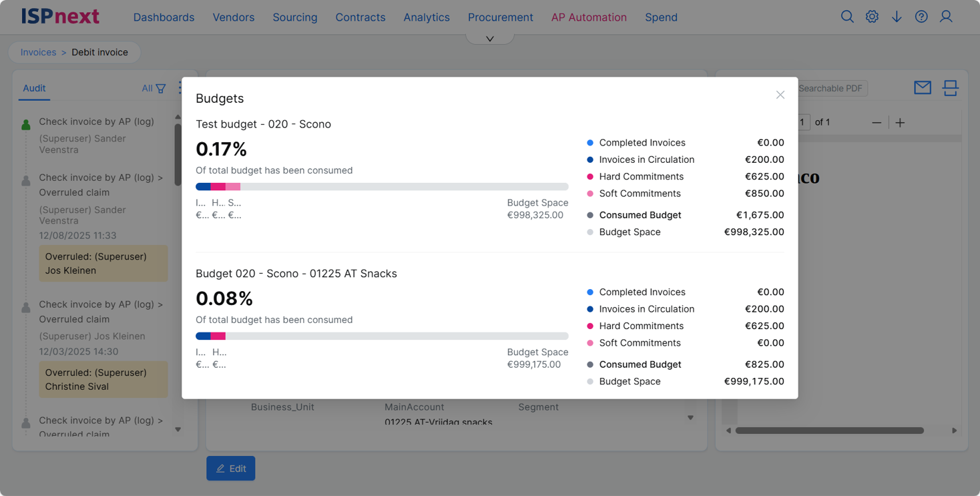Click the 'Overruled: (Superuser) Christine Sival' note
This screenshot has width=980, height=496.
click(103, 379)
